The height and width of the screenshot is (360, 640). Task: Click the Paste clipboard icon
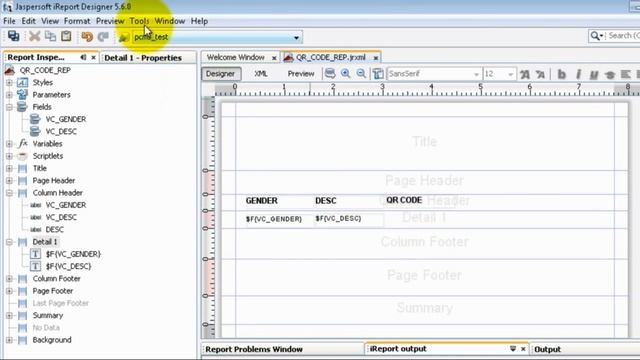click(66, 36)
